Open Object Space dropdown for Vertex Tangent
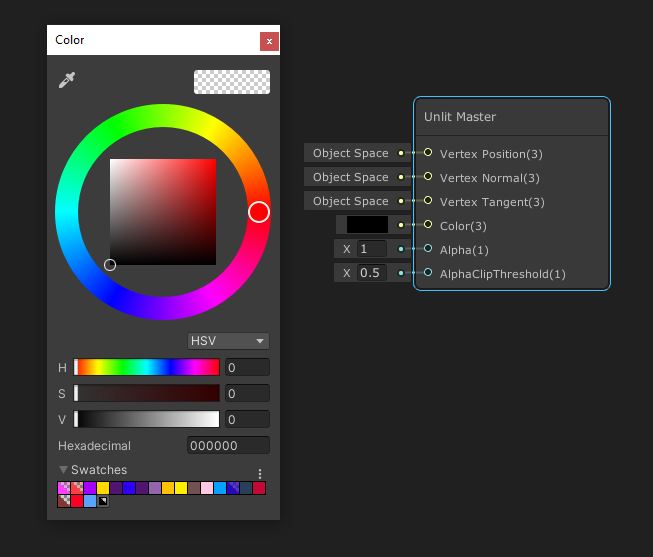This screenshot has width=653, height=557. pyautogui.click(x=349, y=201)
